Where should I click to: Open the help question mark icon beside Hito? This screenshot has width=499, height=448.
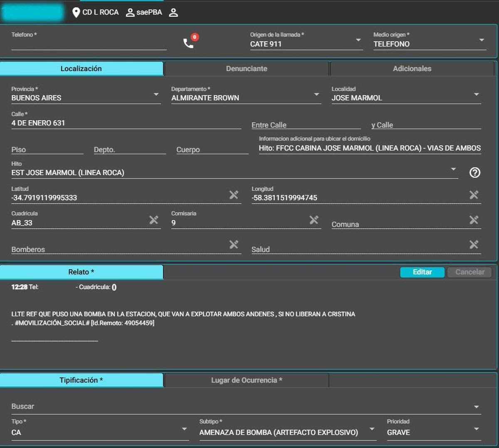474,173
